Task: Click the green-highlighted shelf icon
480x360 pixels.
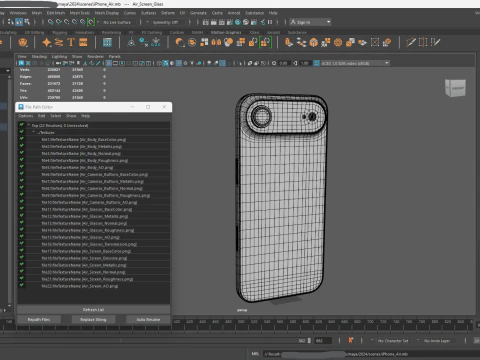Action: (265, 42)
